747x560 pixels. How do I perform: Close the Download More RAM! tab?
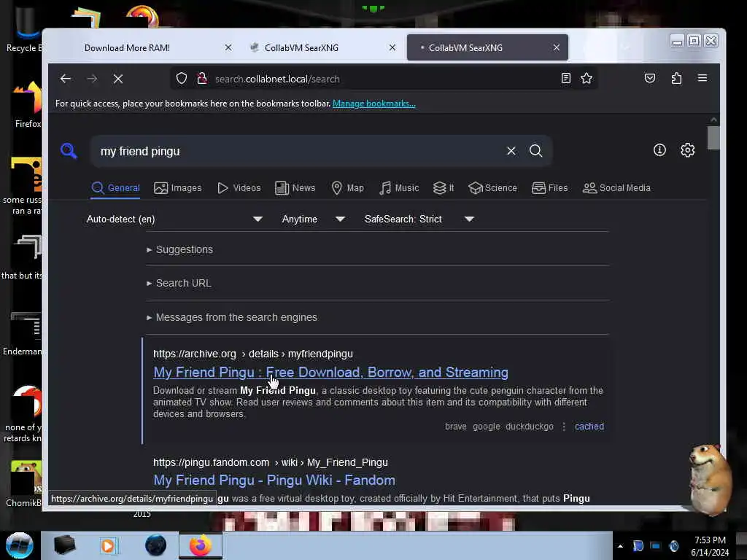(x=228, y=47)
